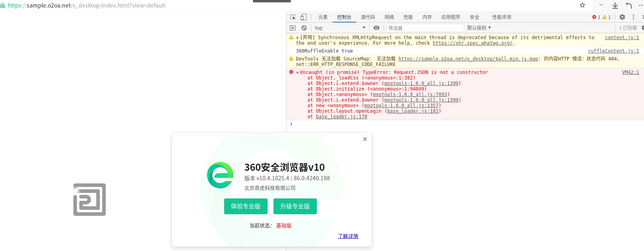Open the address bar dropdown chevron
The height and width of the screenshot is (251, 644).
click(601, 5)
